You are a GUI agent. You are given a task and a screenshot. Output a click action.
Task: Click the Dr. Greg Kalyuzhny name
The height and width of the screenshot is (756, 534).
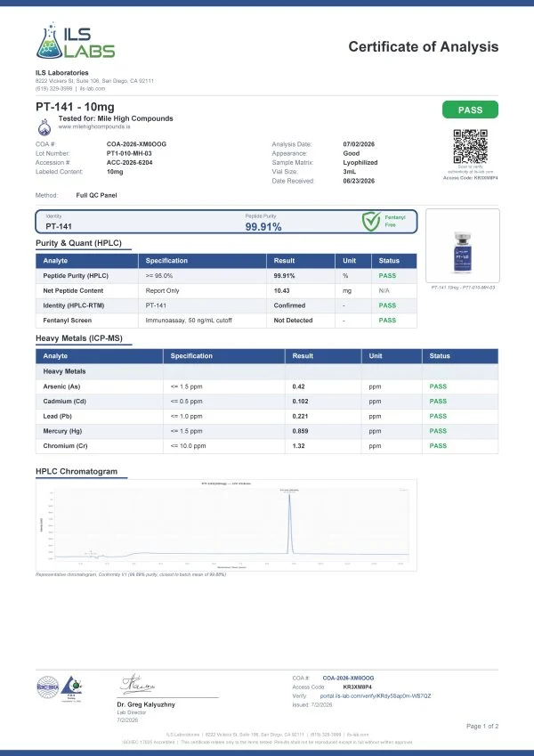click(x=146, y=705)
